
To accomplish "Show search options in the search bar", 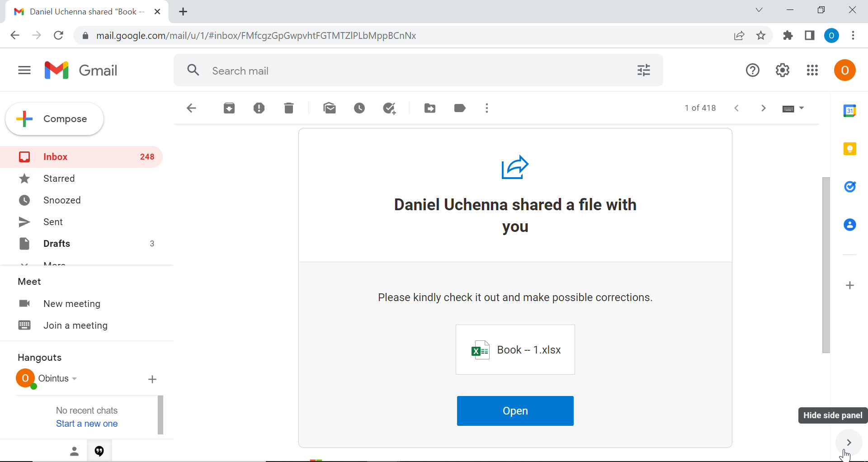I will 644,71.
